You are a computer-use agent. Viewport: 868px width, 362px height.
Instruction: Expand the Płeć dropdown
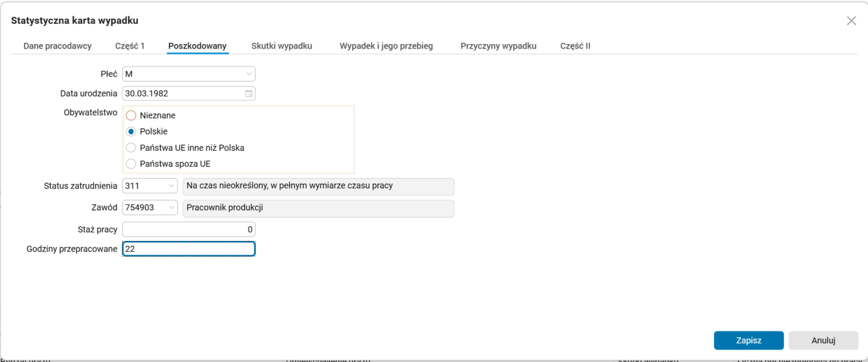click(x=249, y=74)
